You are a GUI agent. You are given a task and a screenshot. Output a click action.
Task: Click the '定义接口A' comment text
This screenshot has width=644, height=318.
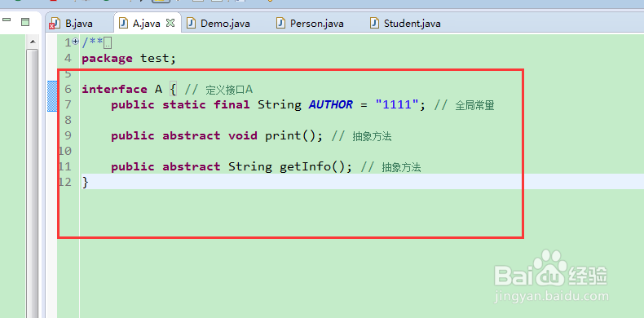click(x=229, y=90)
